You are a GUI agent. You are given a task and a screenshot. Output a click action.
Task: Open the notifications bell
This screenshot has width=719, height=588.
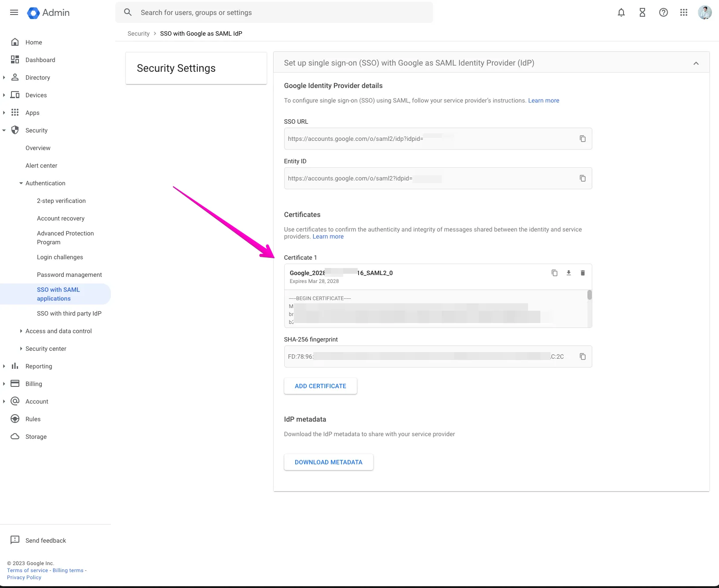point(621,12)
